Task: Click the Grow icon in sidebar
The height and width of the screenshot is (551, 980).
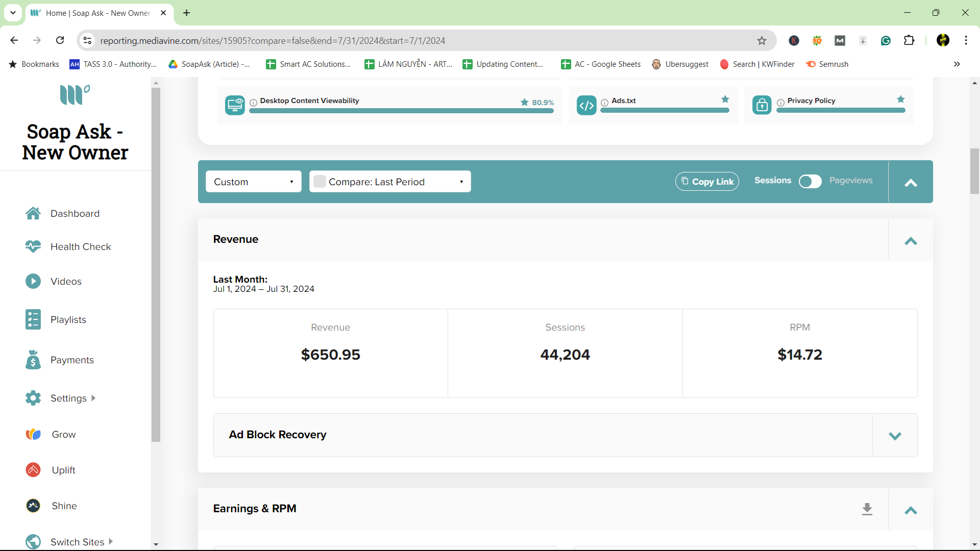Action: coord(33,434)
